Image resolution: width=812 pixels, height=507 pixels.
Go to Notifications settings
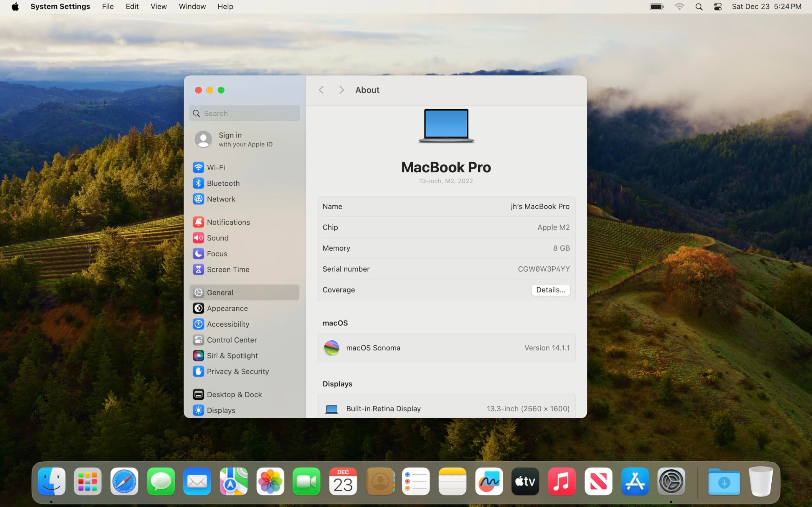pyautogui.click(x=228, y=222)
